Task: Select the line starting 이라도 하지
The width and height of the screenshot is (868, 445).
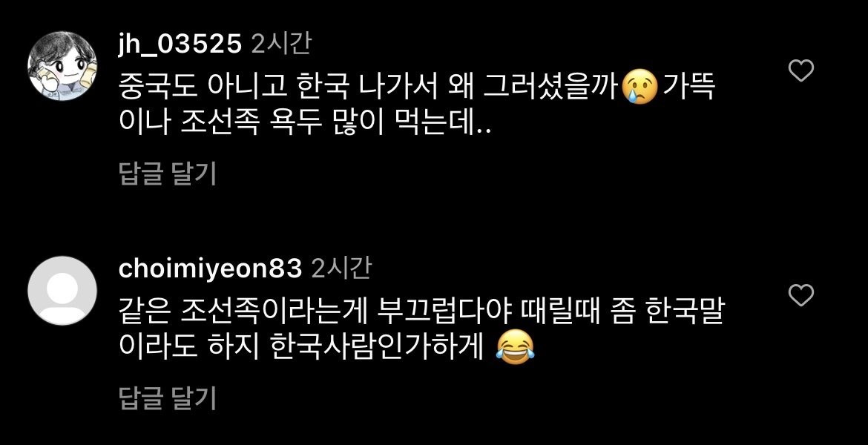Action: click(326, 348)
